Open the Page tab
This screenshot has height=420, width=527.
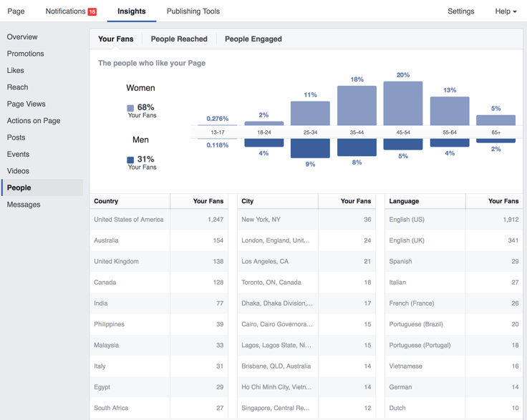16,11
